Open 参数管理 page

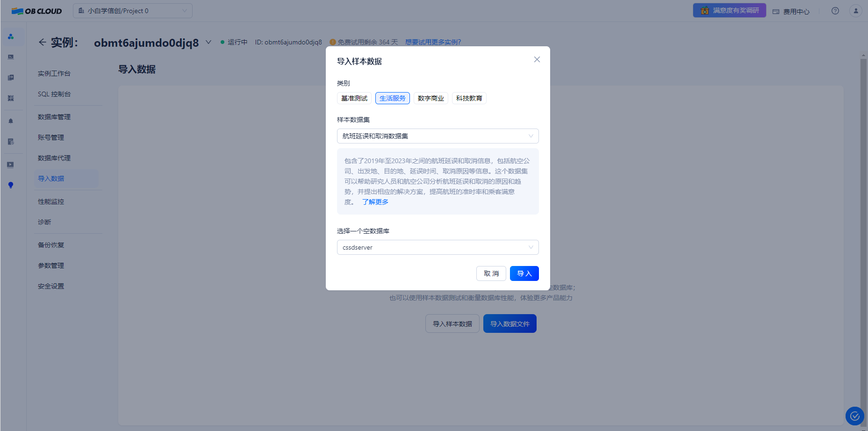tap(51, 266)
